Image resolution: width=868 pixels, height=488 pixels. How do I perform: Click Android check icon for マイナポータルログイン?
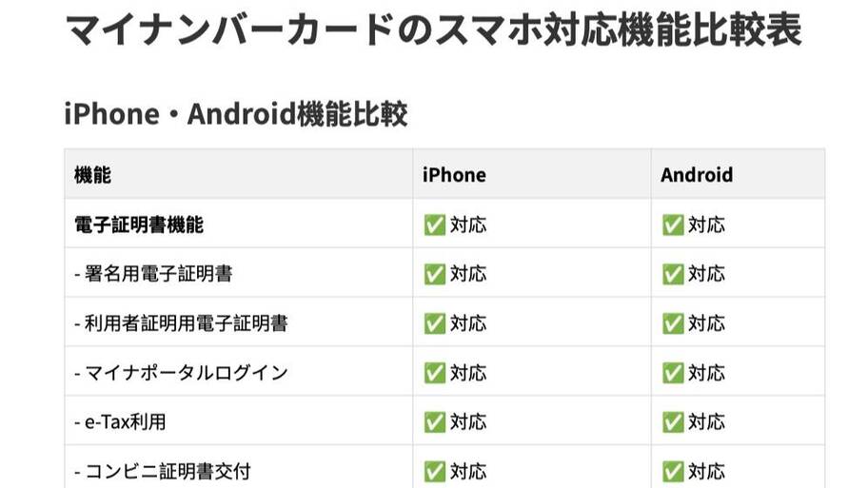click(673, 373)
